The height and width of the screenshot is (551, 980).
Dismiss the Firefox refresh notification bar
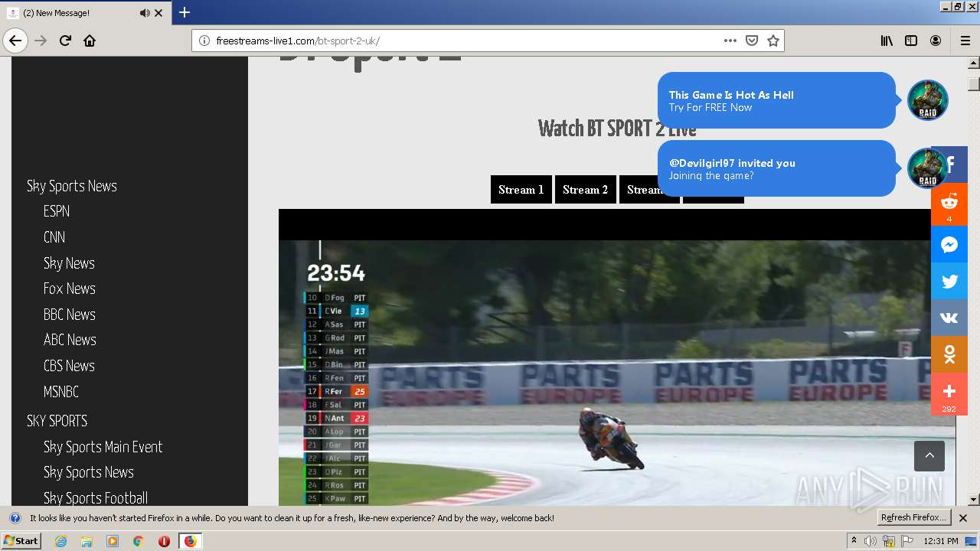[x=963, y=518]
